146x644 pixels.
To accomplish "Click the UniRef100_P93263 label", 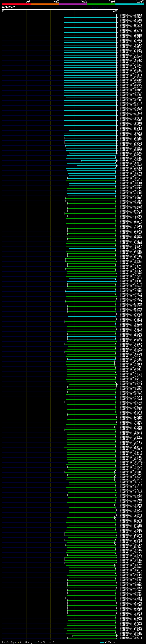I will [131, 133].
